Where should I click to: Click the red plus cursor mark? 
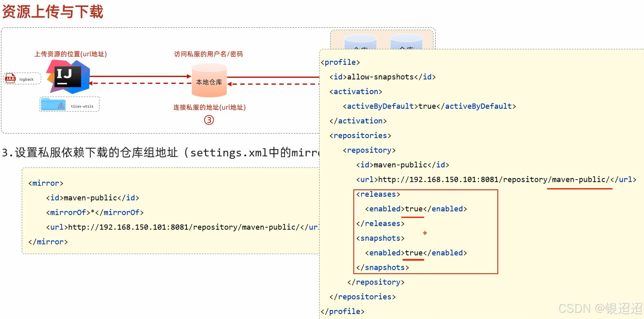click(x=425, y=233)
